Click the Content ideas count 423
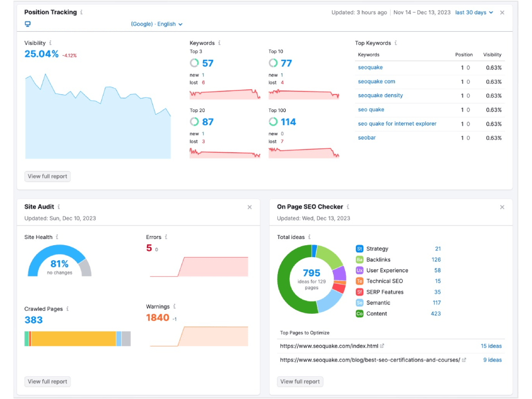 pos(436,313)
